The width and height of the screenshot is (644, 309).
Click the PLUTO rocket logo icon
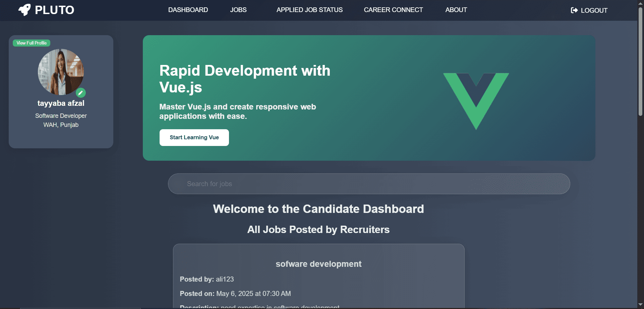pyautogui.click(x=24, y=10)
